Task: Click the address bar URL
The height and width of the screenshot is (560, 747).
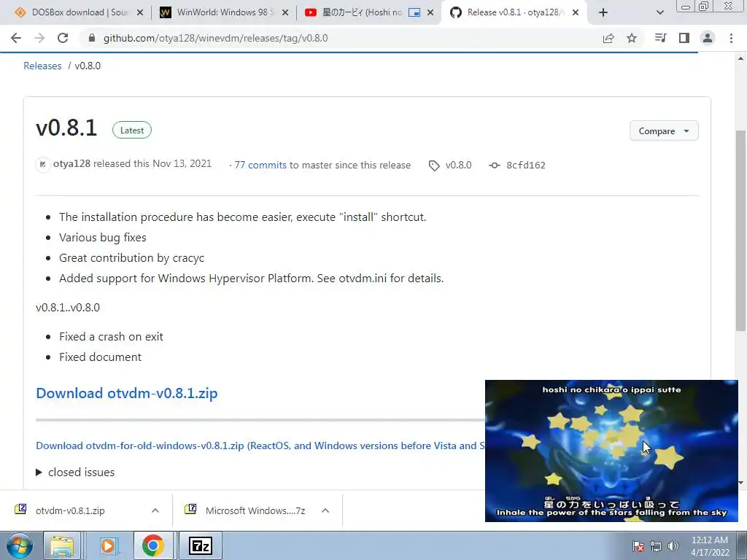Action: (215, 38)
